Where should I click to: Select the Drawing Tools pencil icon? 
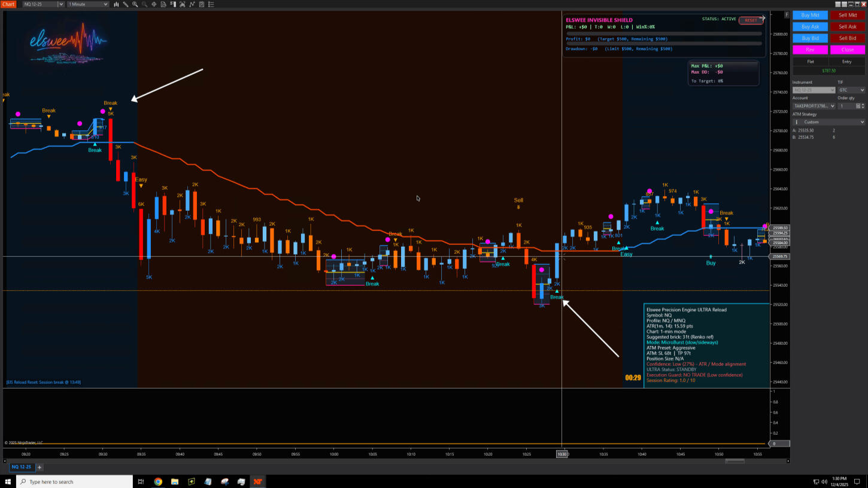(x=125, y=4)
